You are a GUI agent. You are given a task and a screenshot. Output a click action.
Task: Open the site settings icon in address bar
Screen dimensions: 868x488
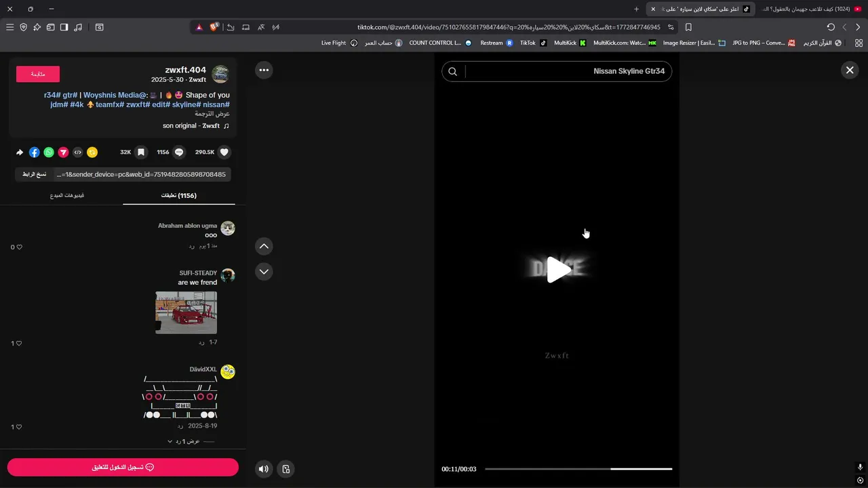tap(671, 27)
